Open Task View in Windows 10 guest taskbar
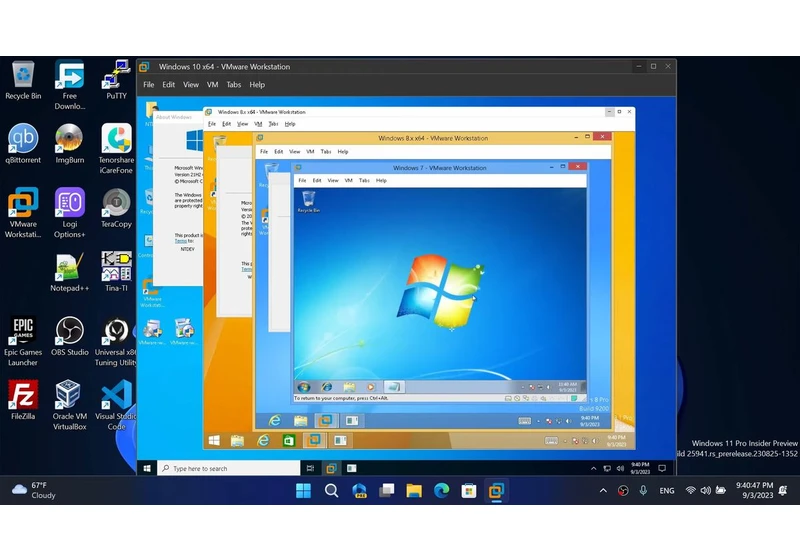800x560 pixels. click(x=310, y=468)
